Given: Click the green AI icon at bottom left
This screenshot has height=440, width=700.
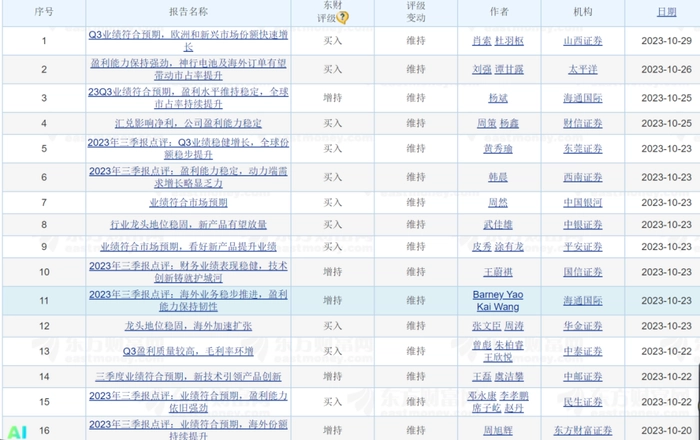Looking at the screenshot, I should point(17,432).
